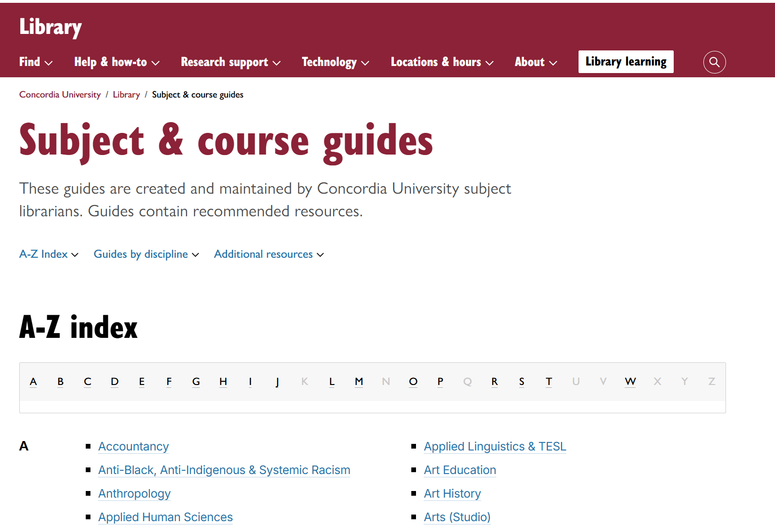Jump to letter H in index
This screenshot has height=532, width=775.
coord(223,382)
